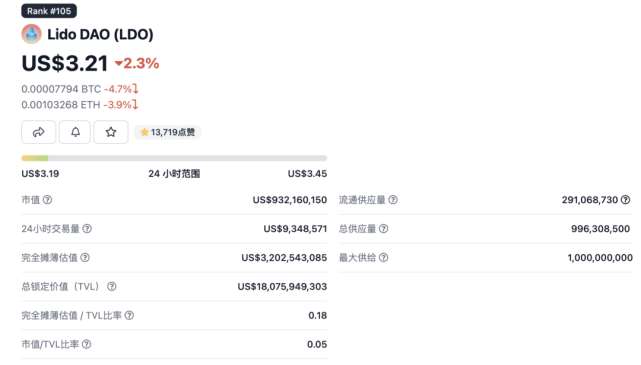641x365 pixels.
Task: Click the 24-hour range progress bar
Action: click(x=174, y=158)
